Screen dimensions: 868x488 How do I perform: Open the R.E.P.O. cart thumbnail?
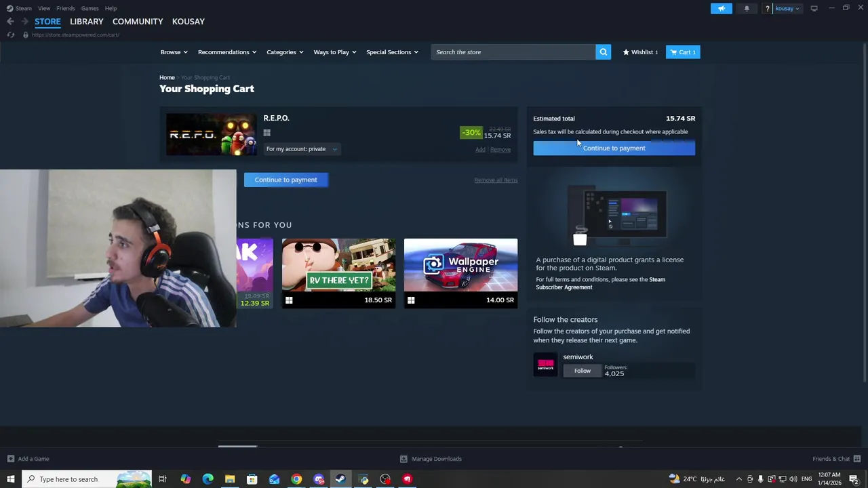tap(212, 134)
